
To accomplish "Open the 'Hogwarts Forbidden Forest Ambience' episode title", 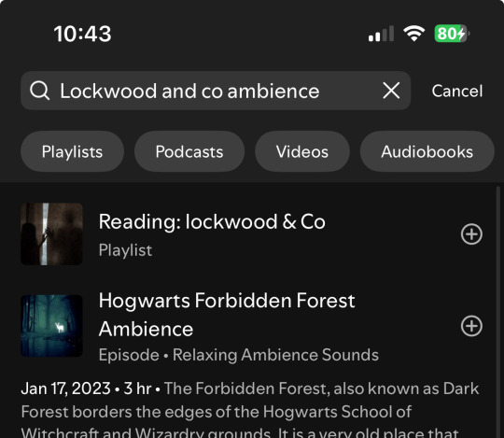I will [227, 314].
